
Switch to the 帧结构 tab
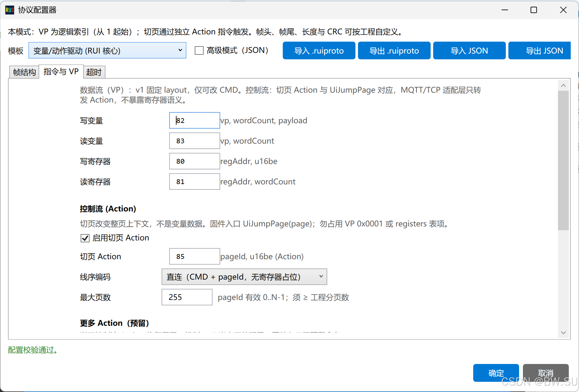[24, 72]
